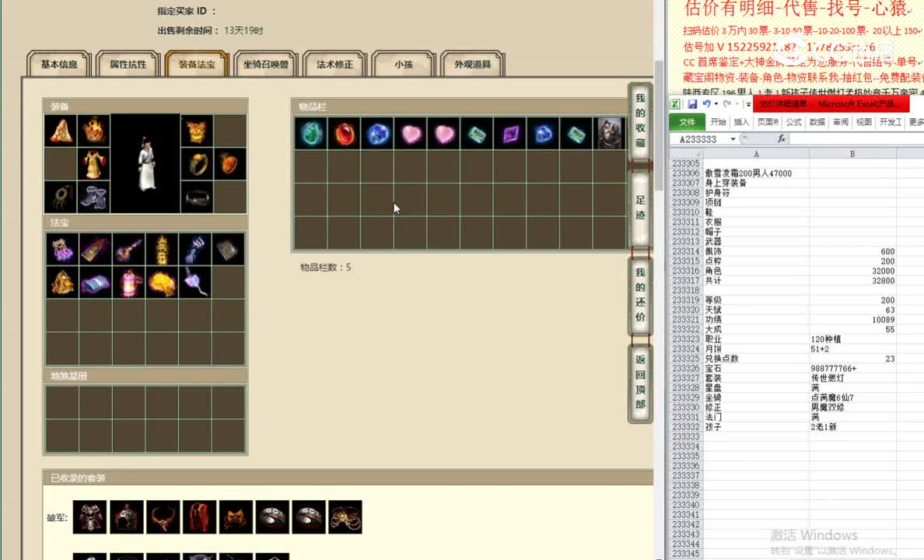Click the cell containing 傲雪凌霜200男人47000
This screenshot has width=924, height=560.
tap(756, 173)
